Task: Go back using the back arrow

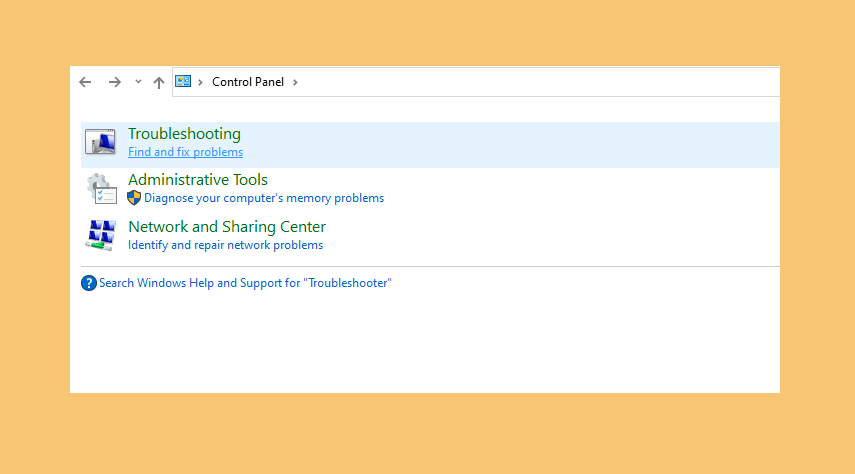Action: [85, 82]
